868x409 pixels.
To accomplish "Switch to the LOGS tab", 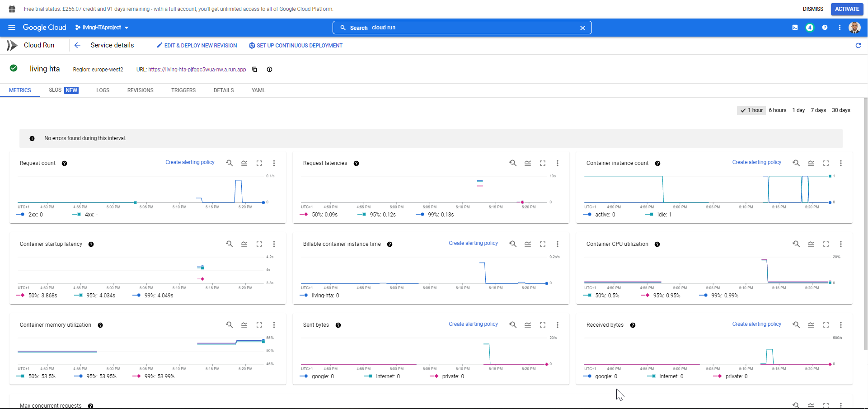I will (x=103, y=90).
